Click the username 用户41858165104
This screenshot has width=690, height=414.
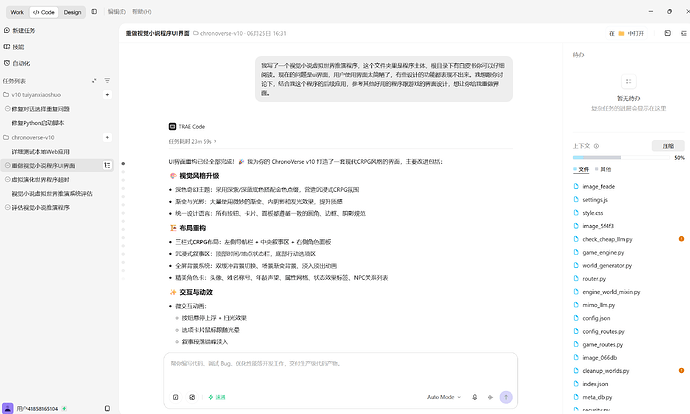(x=37, y=409)
